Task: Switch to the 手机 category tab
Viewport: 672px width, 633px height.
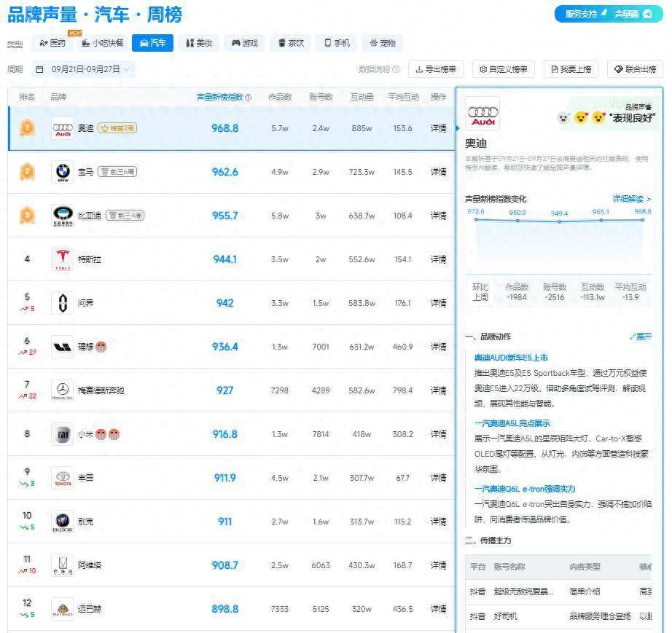Action: pyautogui.click(x=336, y=42)
